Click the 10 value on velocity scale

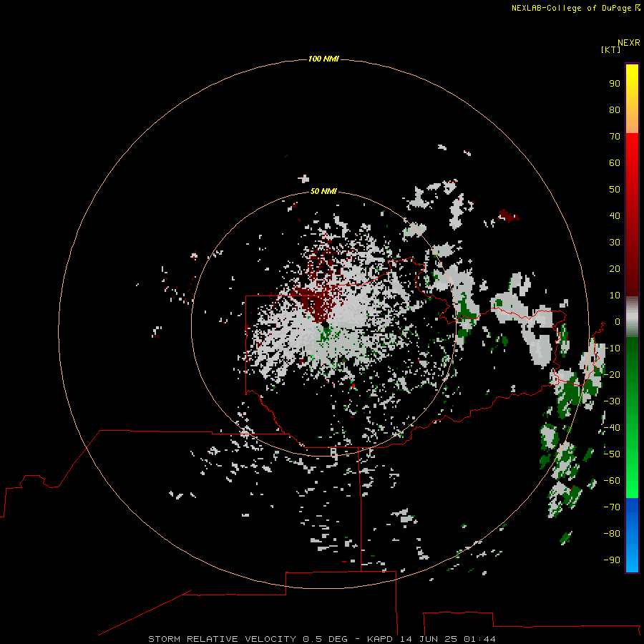pyautogui.click(x=615, y=296)
